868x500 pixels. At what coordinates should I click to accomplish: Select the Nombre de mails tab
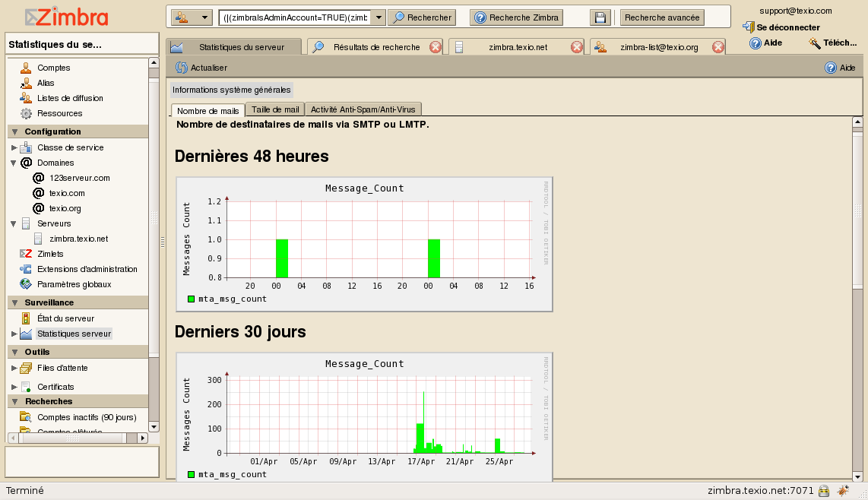208,110
